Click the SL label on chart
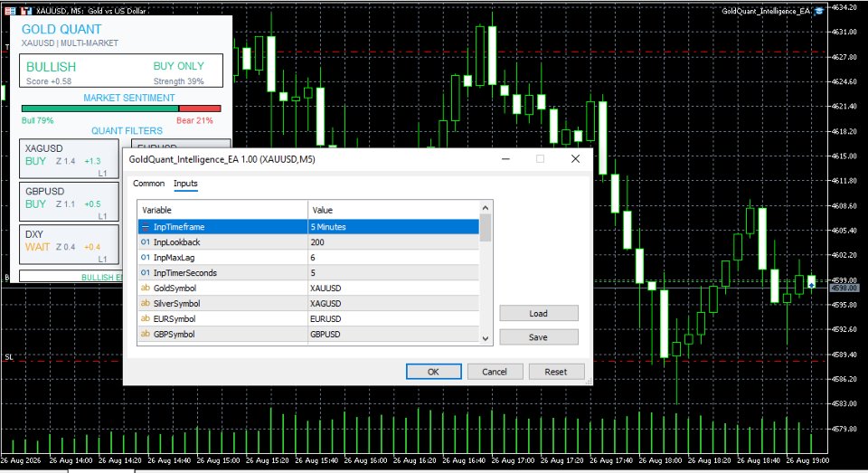The height and width of the screenshot is (473, 868). pyautogui.click(x=9, y=357)
